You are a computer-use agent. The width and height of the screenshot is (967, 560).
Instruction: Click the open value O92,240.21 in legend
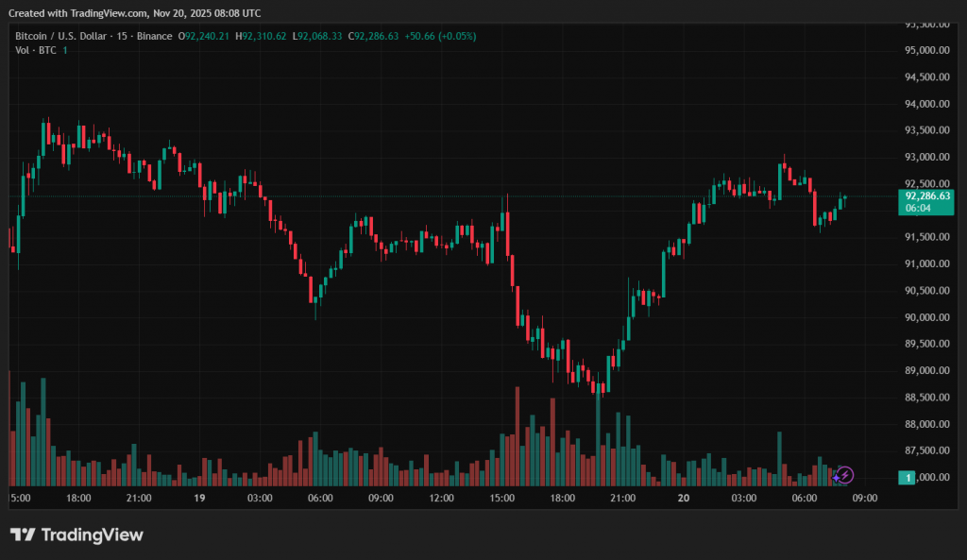206,36
